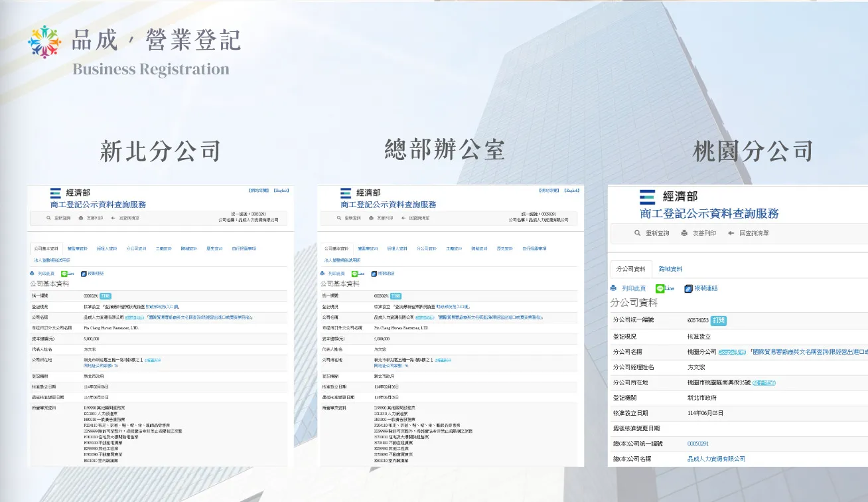Click the 網站導覽 link in the 新北分公司 screenshot

259,191
